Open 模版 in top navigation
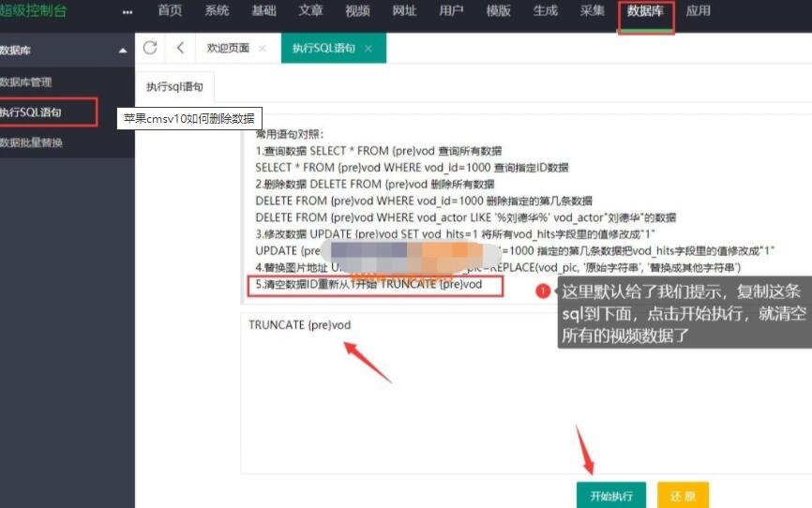 [x=498, y=10]
